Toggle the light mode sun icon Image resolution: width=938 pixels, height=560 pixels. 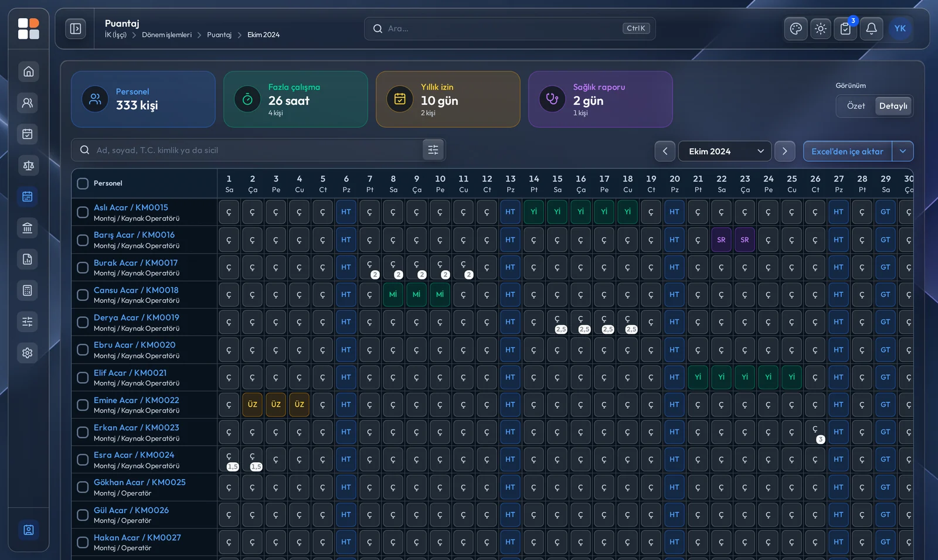821,29
